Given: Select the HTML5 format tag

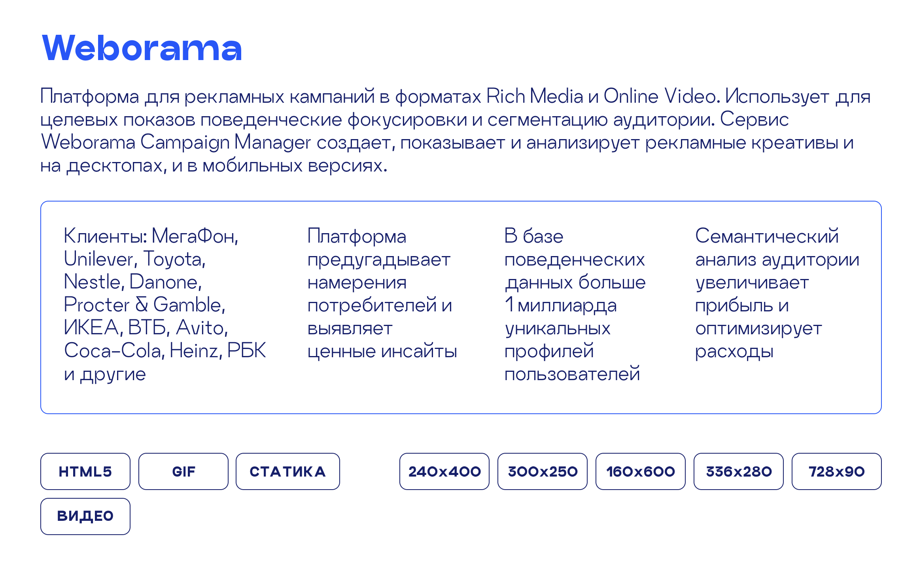Looking at the screenshot, I should (85, 471).
